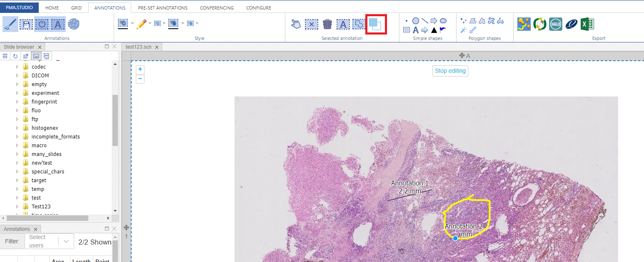Image resolution: width=644 pixels, height=262 pixels.
Task: Click the fingerprint icon in Annotations group
Action: click(x=74, y=24)
